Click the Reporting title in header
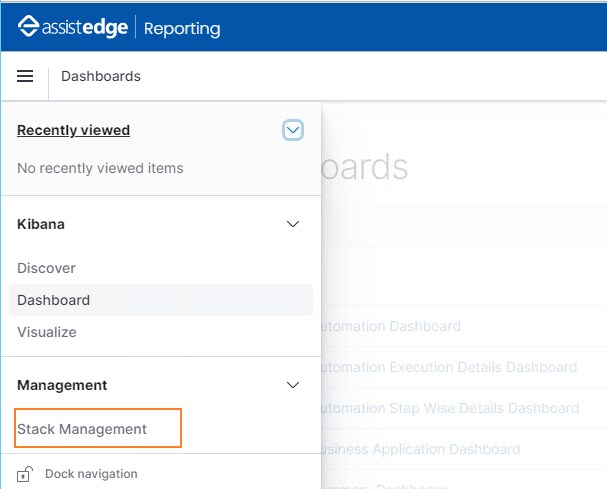This screenshot has height=489, width=607. click(x=182, y=29)
